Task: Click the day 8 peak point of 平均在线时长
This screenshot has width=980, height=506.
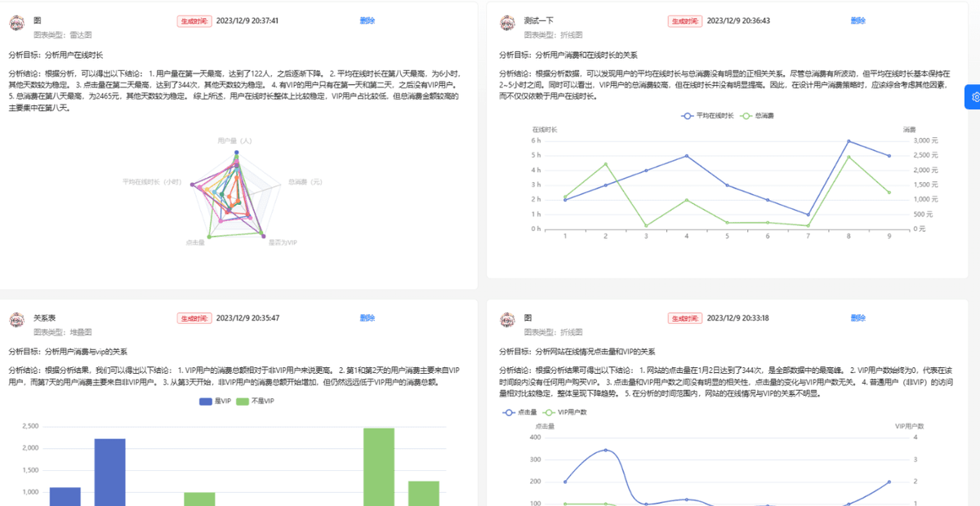Action: pos(849,141)
